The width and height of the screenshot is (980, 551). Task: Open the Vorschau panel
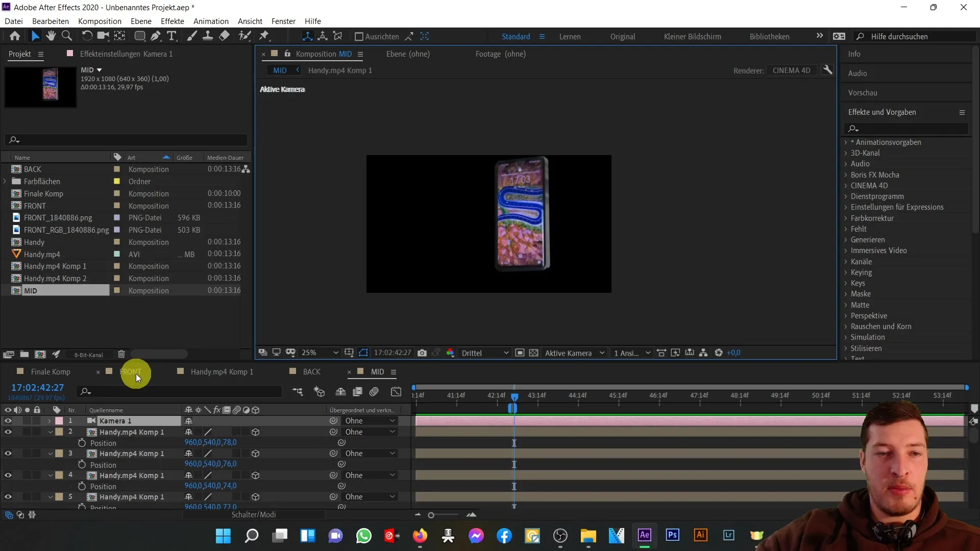click(863, 93)
